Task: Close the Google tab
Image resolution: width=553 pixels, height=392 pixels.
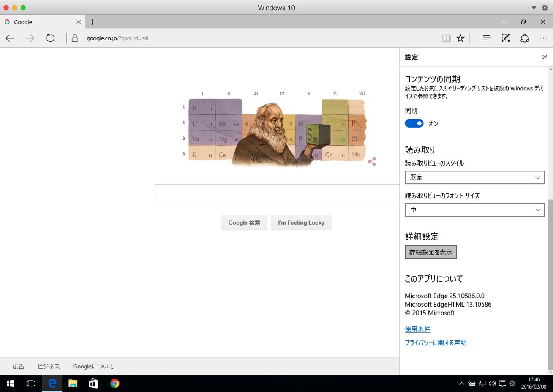Action: pyautogui.click(x=78, y=22)
